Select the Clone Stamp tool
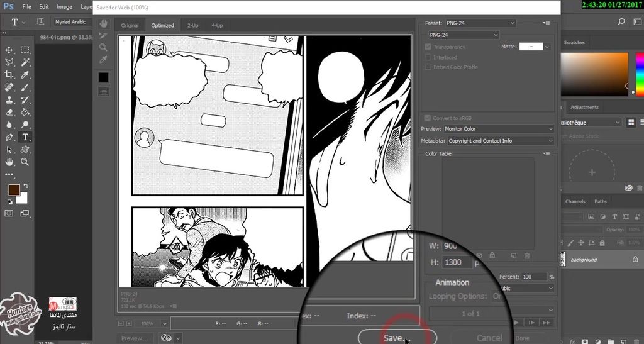This screenshot has height=344, width=644. 9,100
